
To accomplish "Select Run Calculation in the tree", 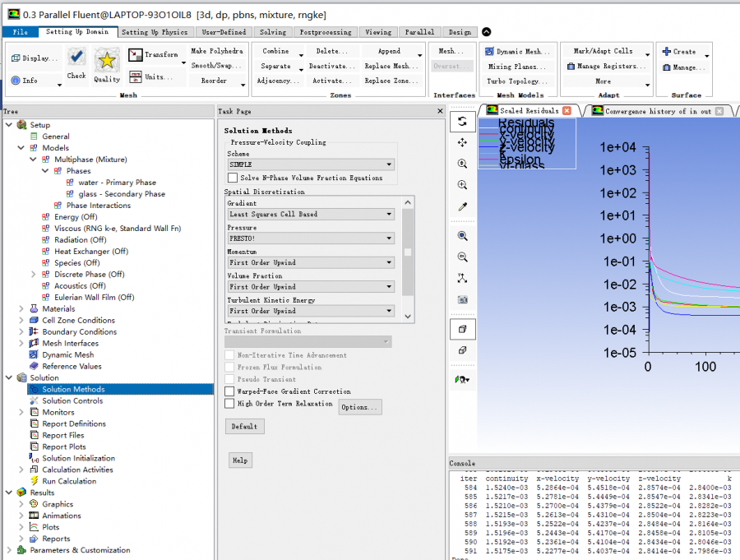I will coord(69,481).
